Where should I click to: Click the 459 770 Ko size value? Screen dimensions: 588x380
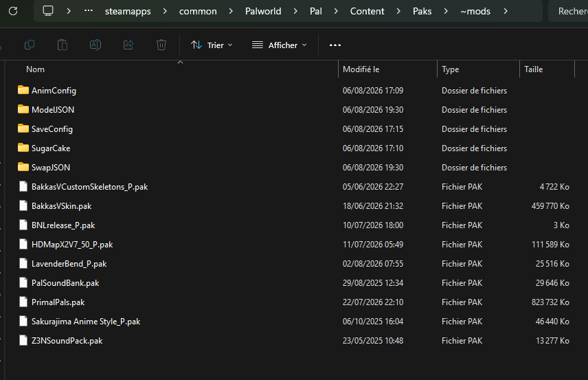tap(550, 206)
